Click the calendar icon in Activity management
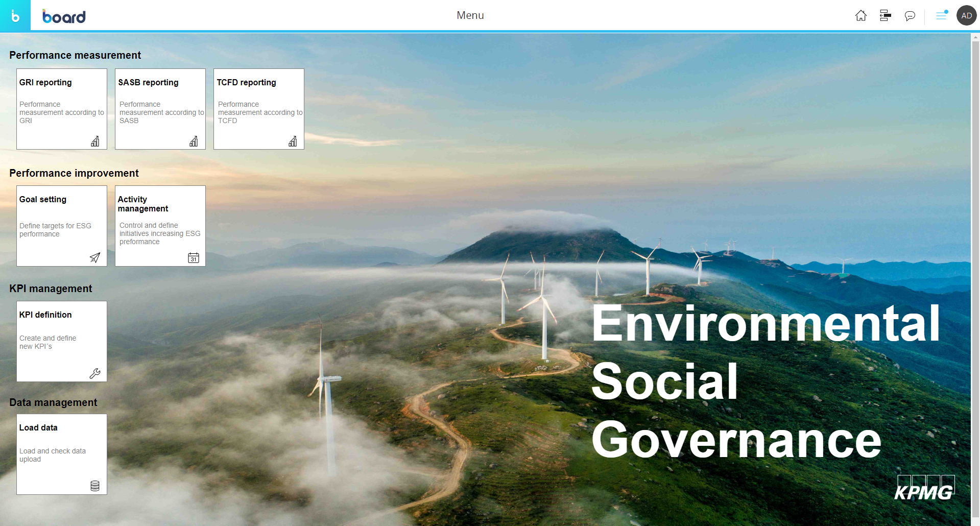Image resolution: width=980 pixels, height=526 pixels. pos(194,258)
